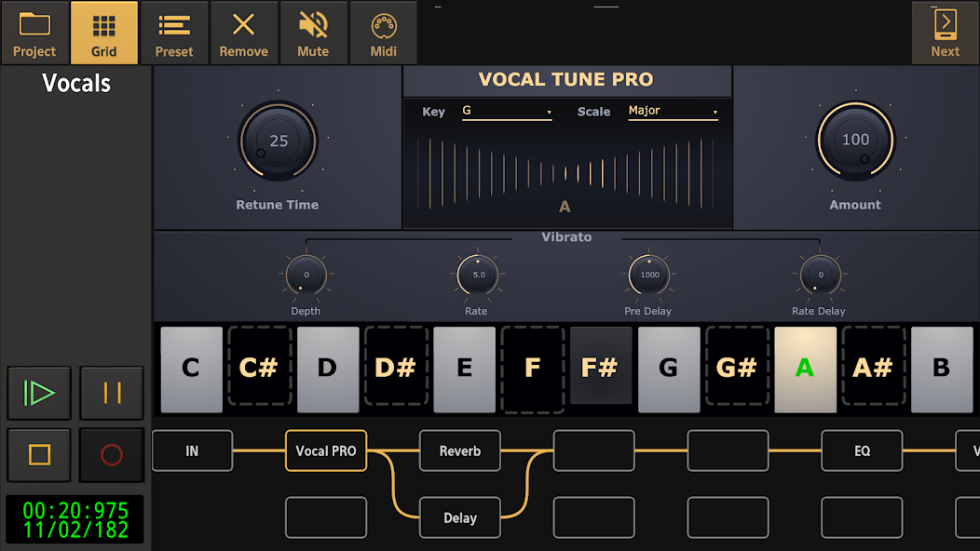Open the Project browser
Viewport: 980px width, 551px height.
(x=34, y=31)
